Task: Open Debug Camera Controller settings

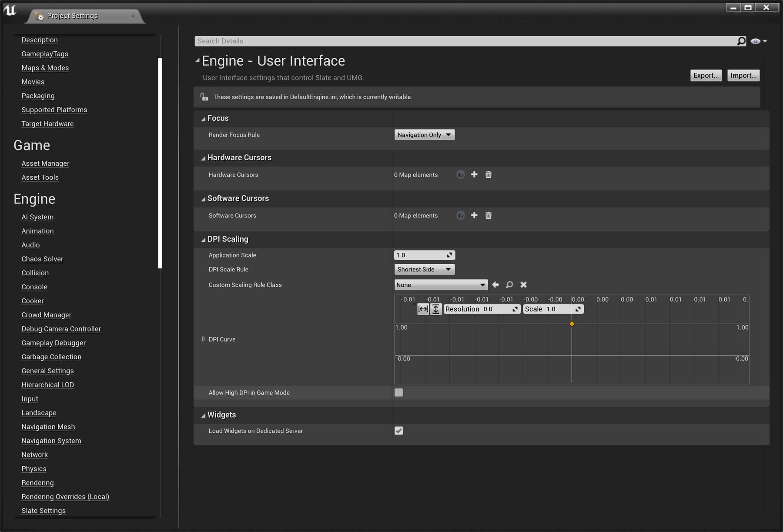Action: tap(61, 329)
